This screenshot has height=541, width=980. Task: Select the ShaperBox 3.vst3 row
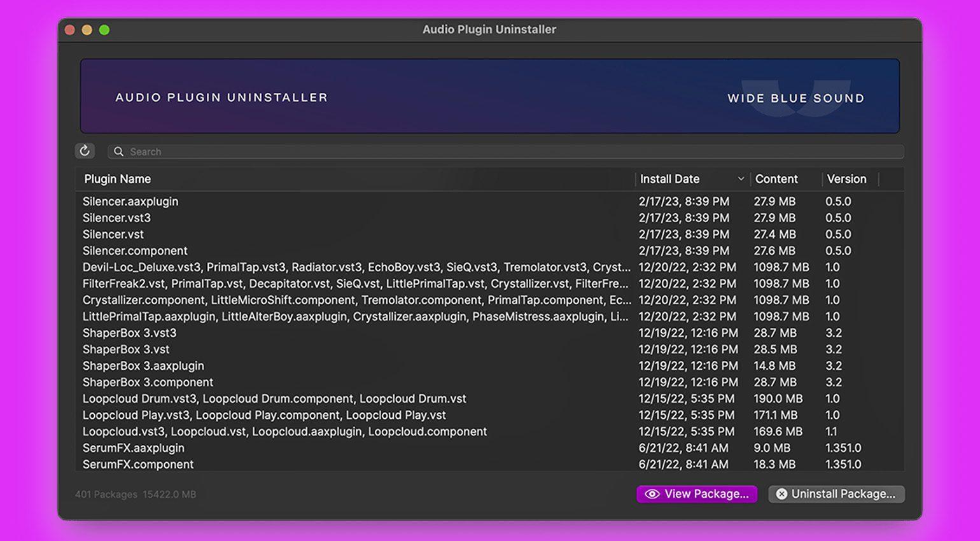tap(489, 333)
